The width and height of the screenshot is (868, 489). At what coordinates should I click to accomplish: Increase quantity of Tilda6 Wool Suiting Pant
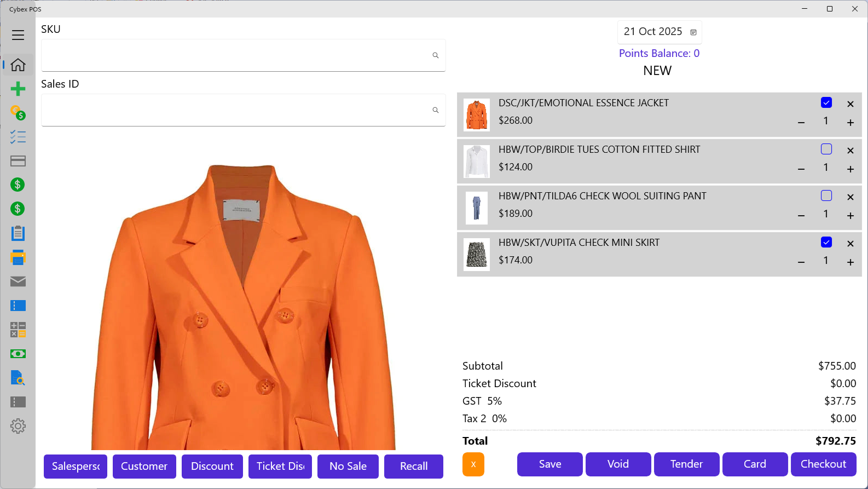click(x=850, y=216)
